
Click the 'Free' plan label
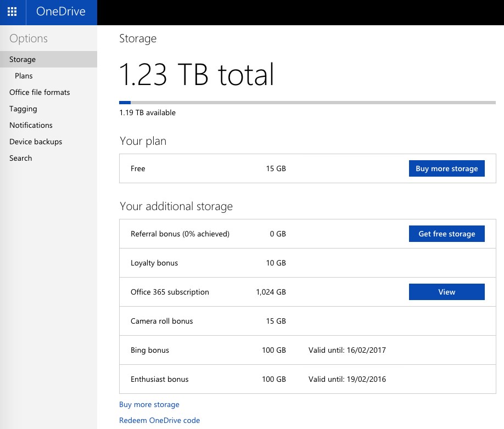point(138,168)
